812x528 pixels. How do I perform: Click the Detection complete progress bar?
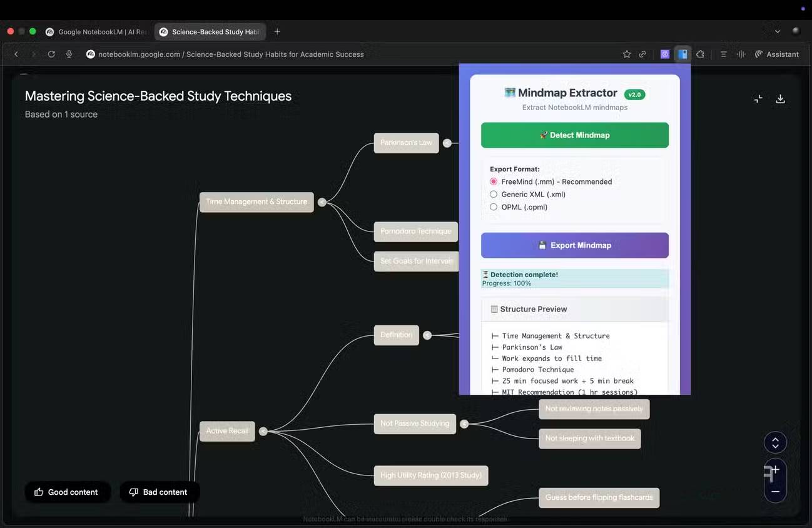575,279
